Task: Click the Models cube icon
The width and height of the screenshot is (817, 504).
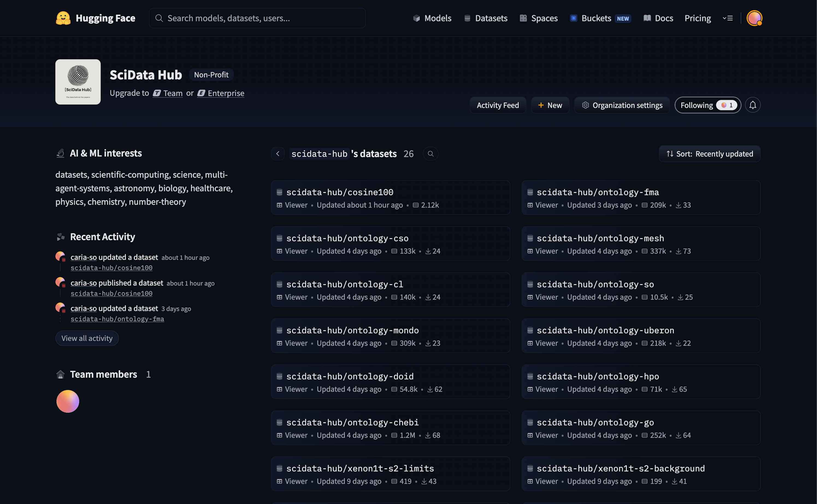Action: click(416, 18)
